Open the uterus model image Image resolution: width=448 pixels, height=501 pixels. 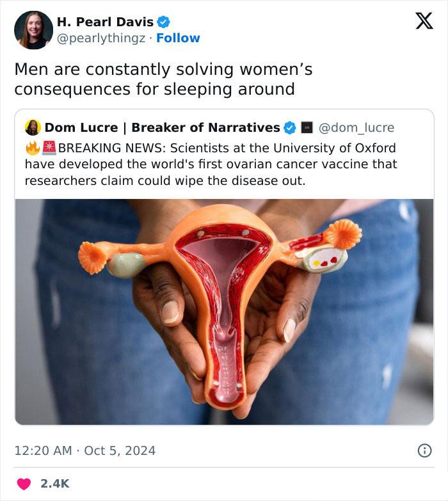pos(224,312)
